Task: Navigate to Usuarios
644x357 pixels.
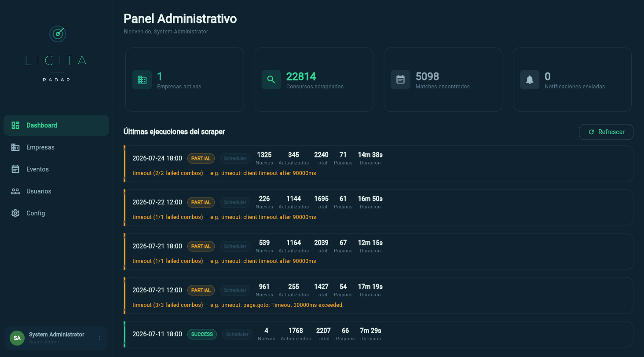Action: click(x=56, y=191)
